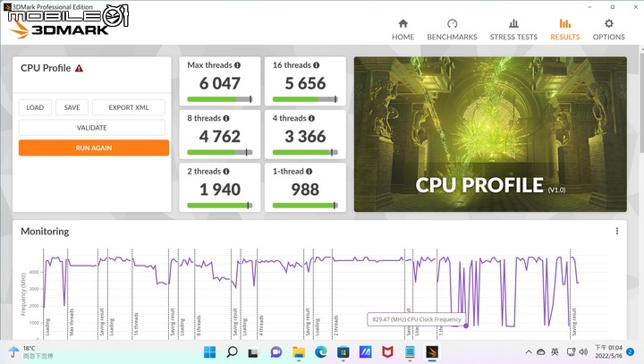
Task: Open McAfee from the taskbar
Action: (387, 352)
